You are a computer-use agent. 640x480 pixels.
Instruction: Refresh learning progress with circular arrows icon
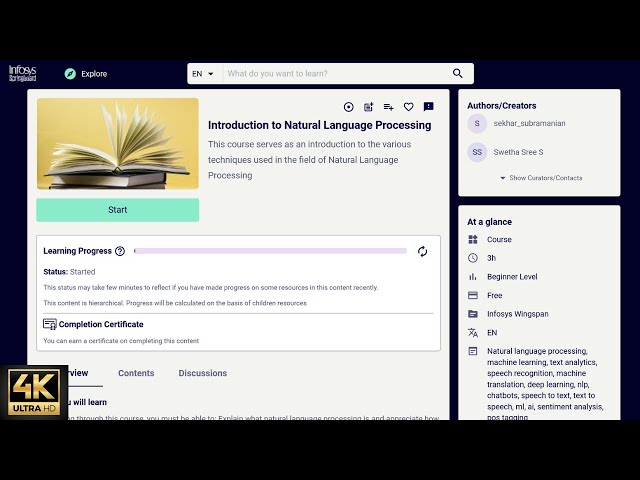pyautogui.click(x=422, y=251)
